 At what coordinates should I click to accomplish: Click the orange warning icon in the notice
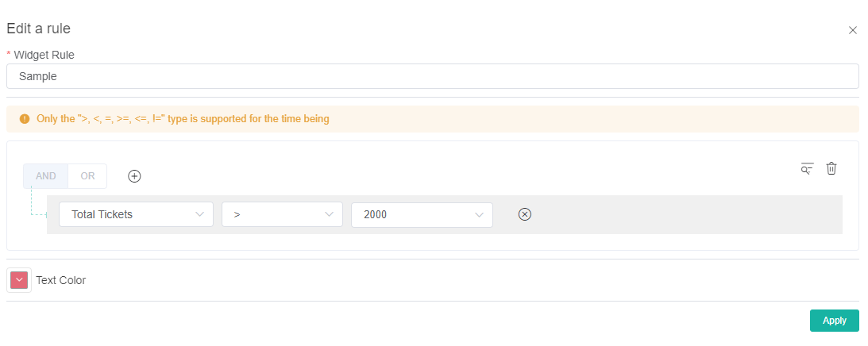pos(25,119)
